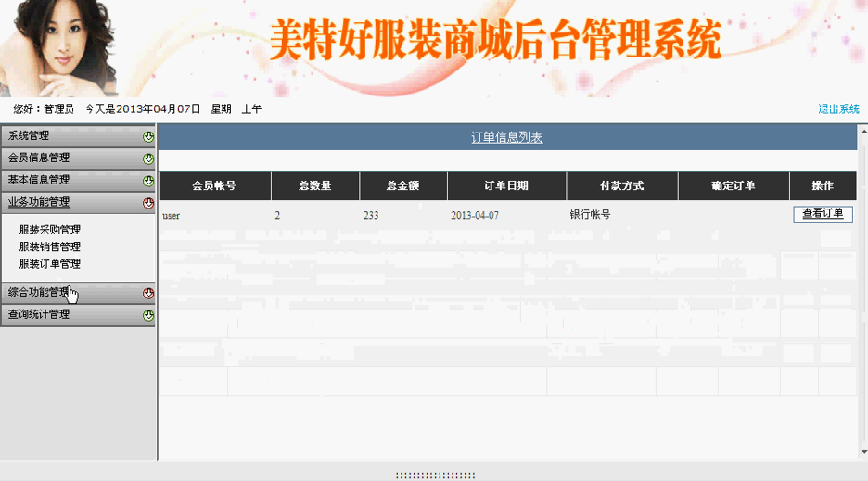Expand the 会员信息管理 arrow icon

tap(147, 158)
